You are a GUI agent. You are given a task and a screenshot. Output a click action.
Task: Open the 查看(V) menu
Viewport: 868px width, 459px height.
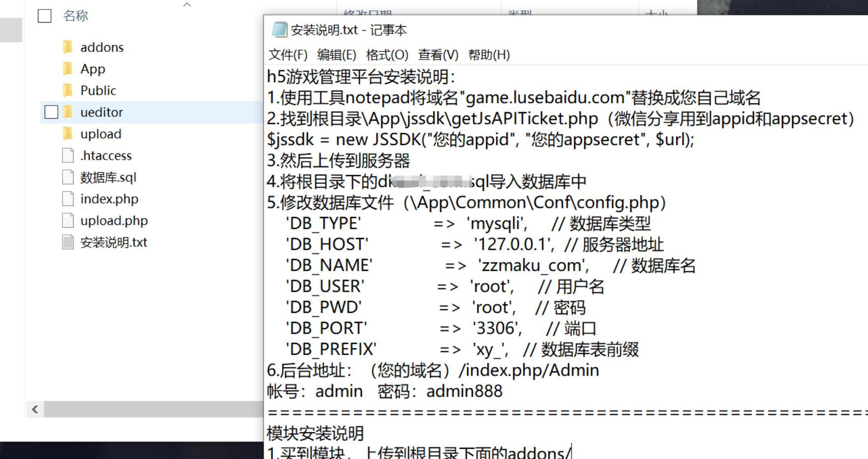[x=438, y=55]
